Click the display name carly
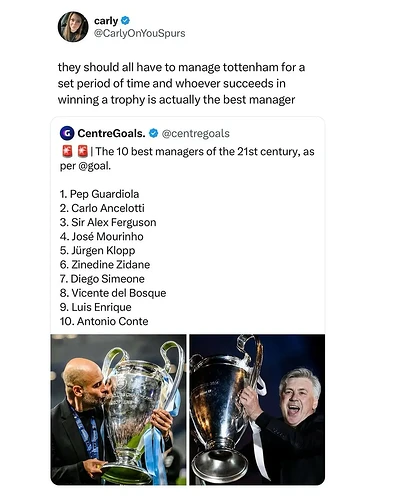Image resolution: width=400 pixels, height=500 pixels. [106, 21]
